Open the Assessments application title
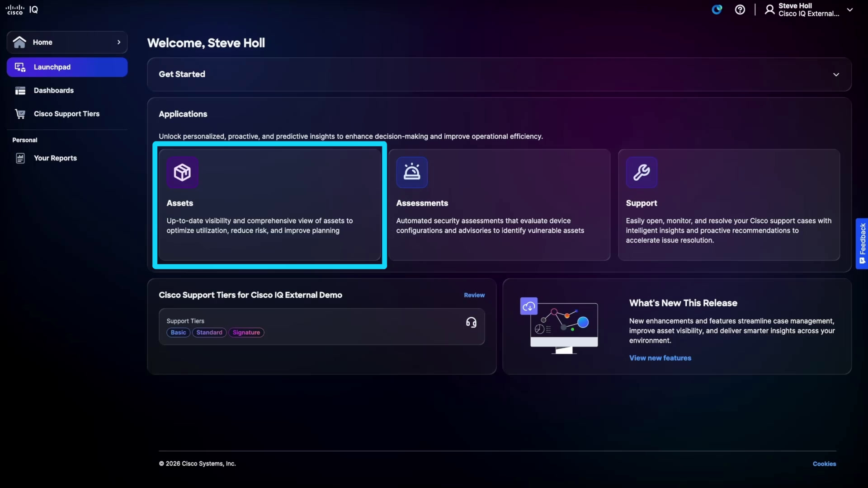This screenshot has height=488, width=868. pyautogui.click(x=422, y=203)
